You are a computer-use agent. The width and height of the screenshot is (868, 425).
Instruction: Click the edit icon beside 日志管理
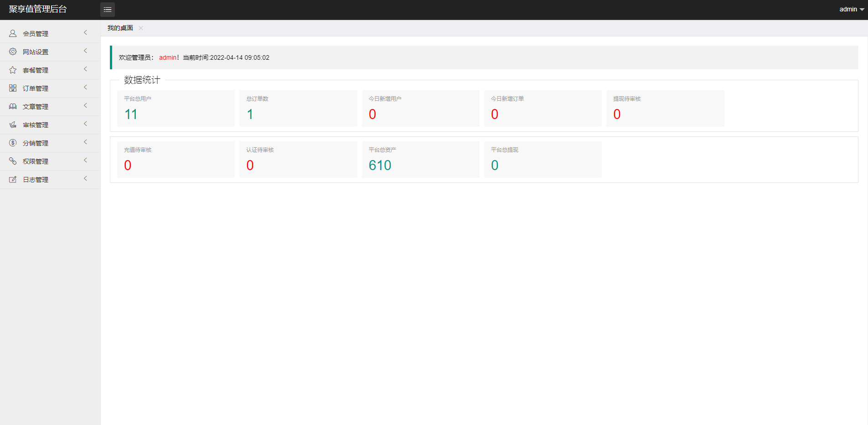(13, 179)
